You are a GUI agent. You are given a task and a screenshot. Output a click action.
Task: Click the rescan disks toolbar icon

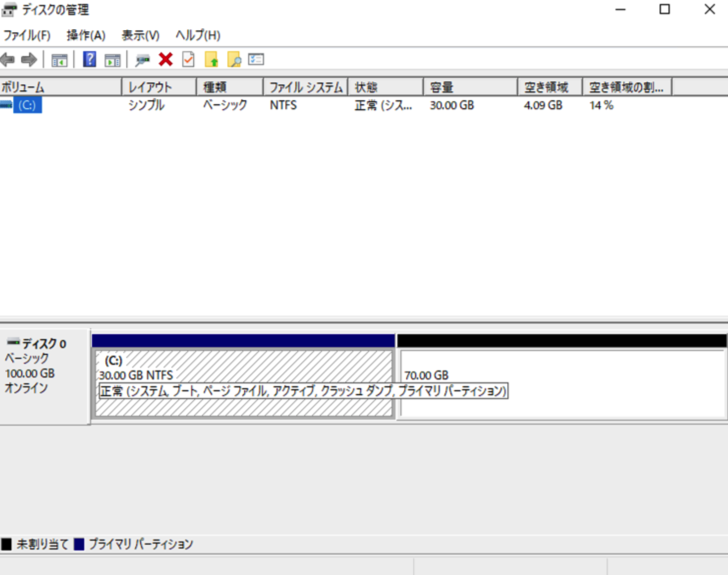(141, 59)
